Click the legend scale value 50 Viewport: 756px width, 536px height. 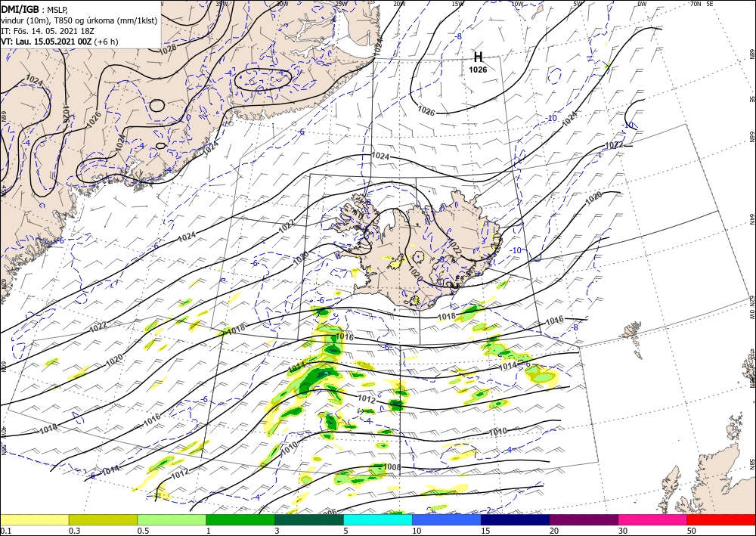coord(691,531)
